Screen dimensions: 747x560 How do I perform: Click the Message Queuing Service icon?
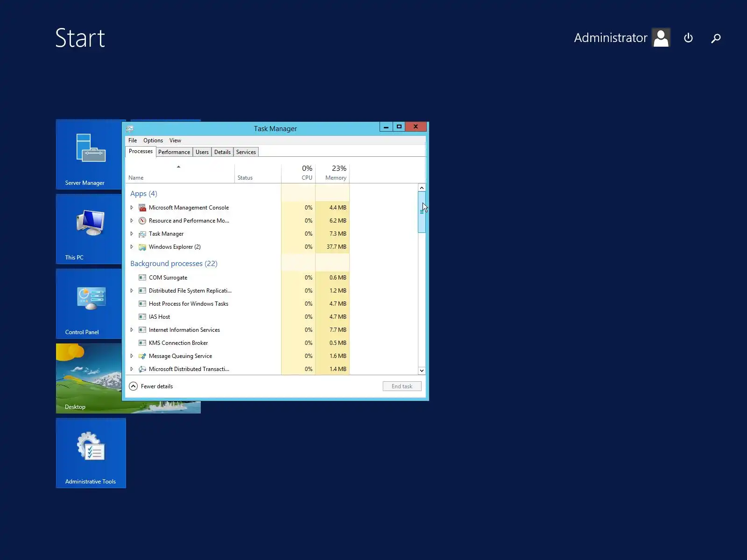[x=142, y=356]
